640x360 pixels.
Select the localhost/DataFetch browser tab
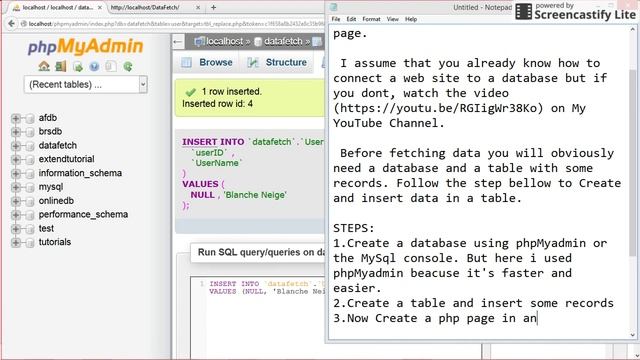(x=154, y=7)
